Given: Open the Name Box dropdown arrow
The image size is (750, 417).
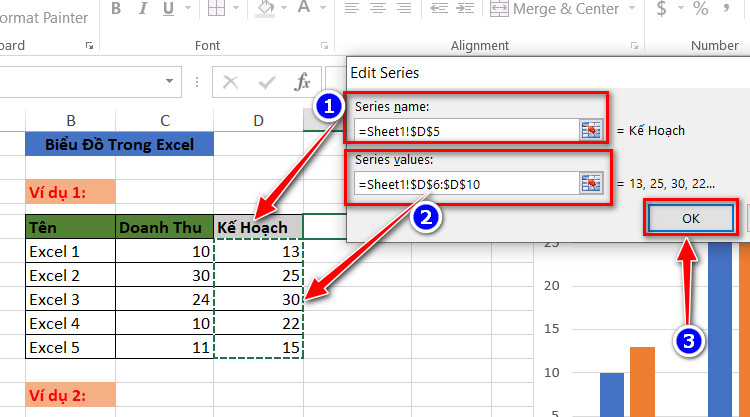Looking at the screenshot, I should pyautogui.click(x=169, y=81).
